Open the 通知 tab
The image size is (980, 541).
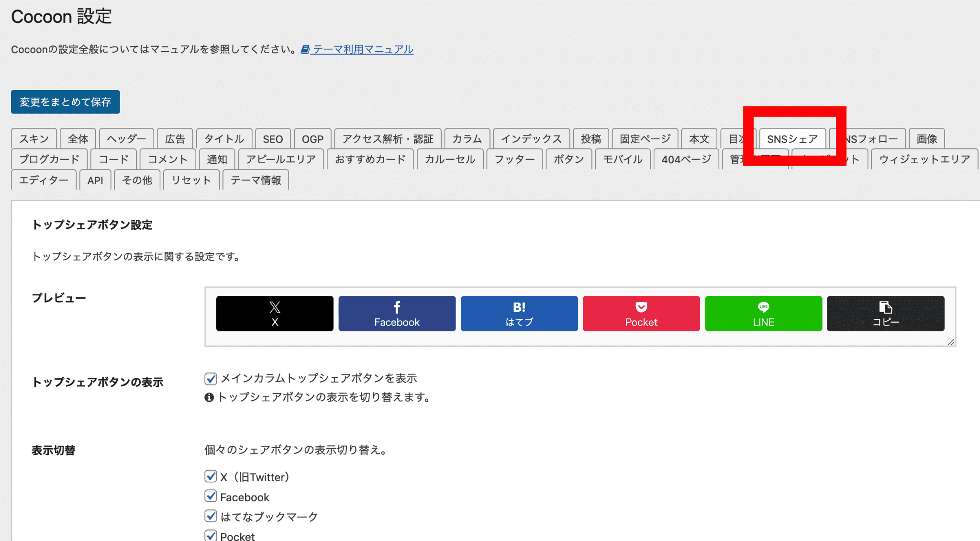pyautogui.click(x=217, y=159)
